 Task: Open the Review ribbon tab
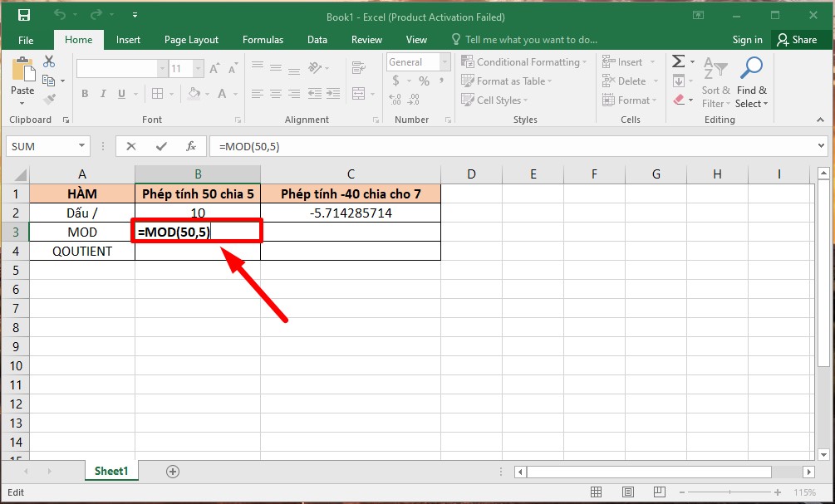(366, 39)
